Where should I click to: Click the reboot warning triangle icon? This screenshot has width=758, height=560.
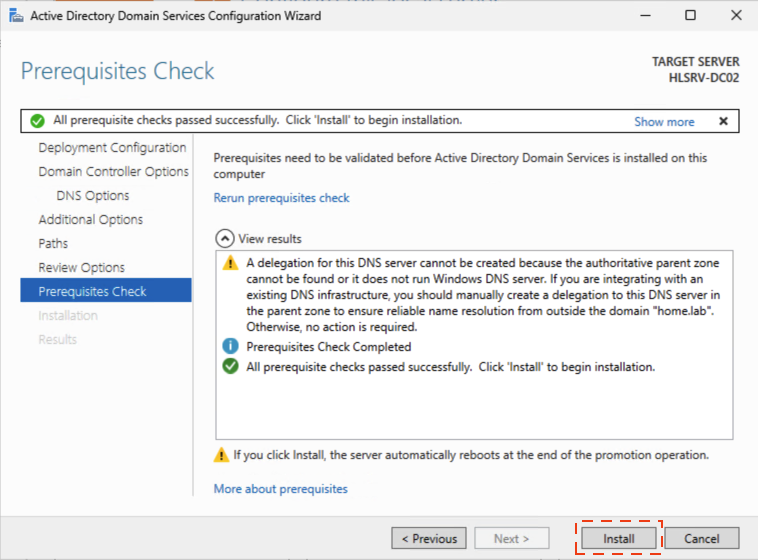coord(222,455)
